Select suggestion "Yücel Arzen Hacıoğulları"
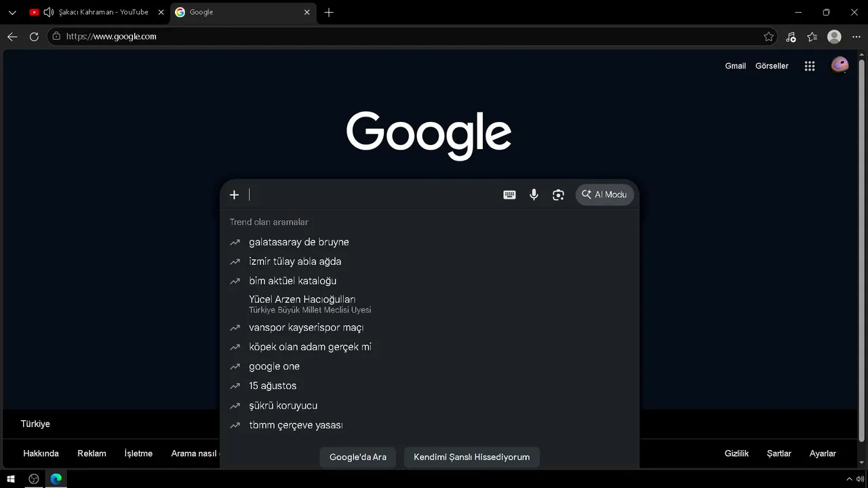Image resolution: width=868 pixels, height=488 pixels. pos(429,304)
